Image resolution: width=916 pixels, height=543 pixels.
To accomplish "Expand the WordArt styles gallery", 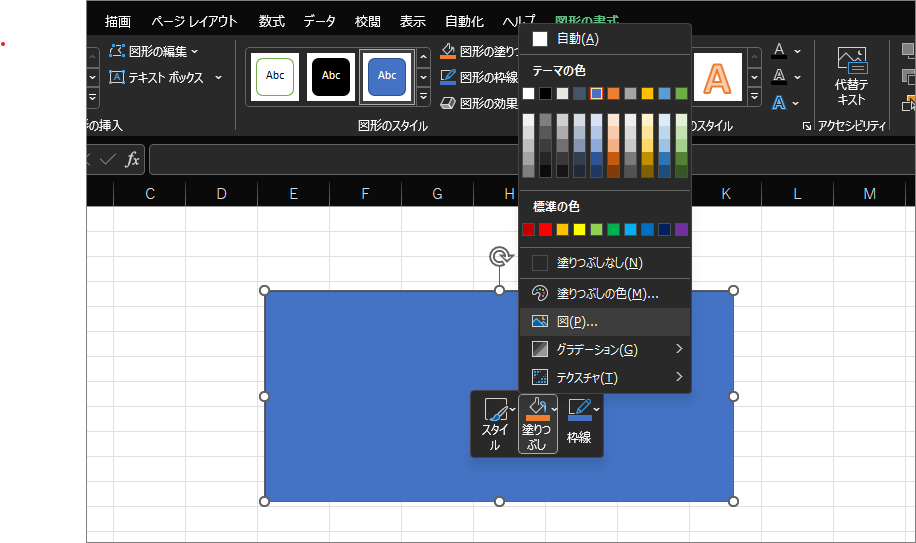I will 754,96.
